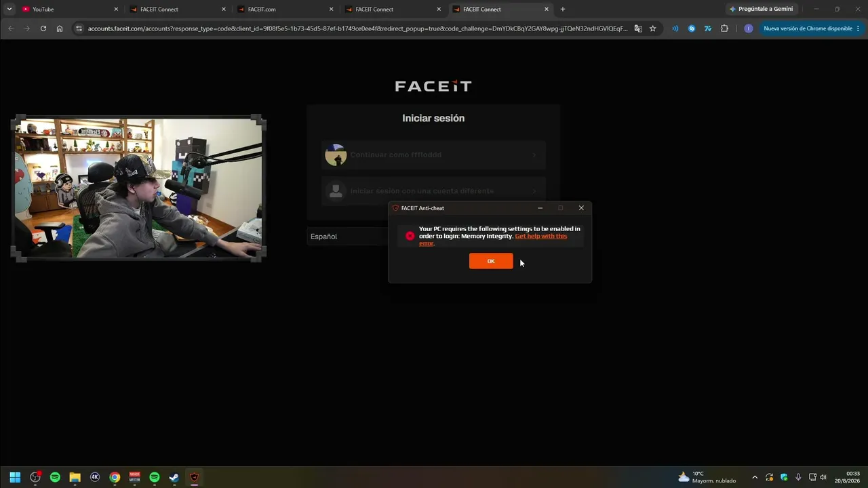The image size is (868, 488).
Task: Open FACEIT Anti-cheat from the taskbar
Action: pyautogui.click(x=195, y=477)
